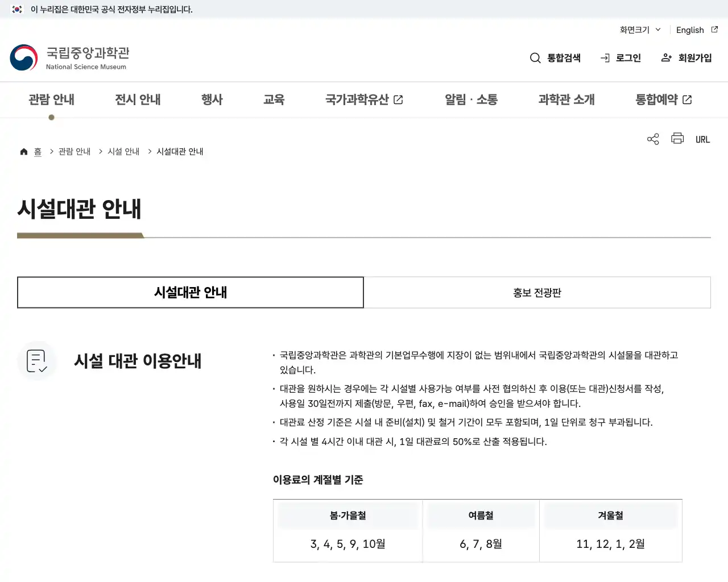
Task: Switch to the 홍보 전광판 tab
Action: pos(536,292)
